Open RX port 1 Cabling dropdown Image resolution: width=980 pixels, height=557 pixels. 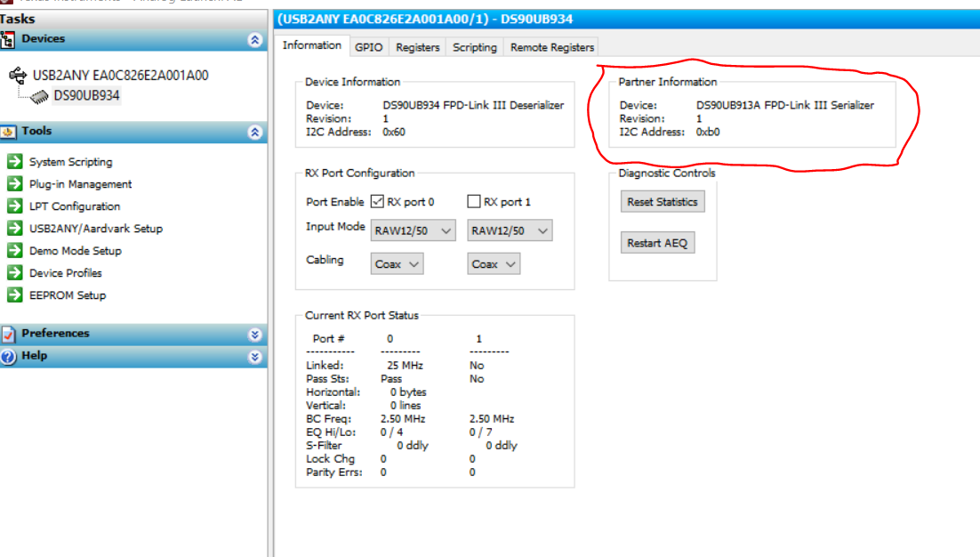pyautogui.click(x=494, y=263)
